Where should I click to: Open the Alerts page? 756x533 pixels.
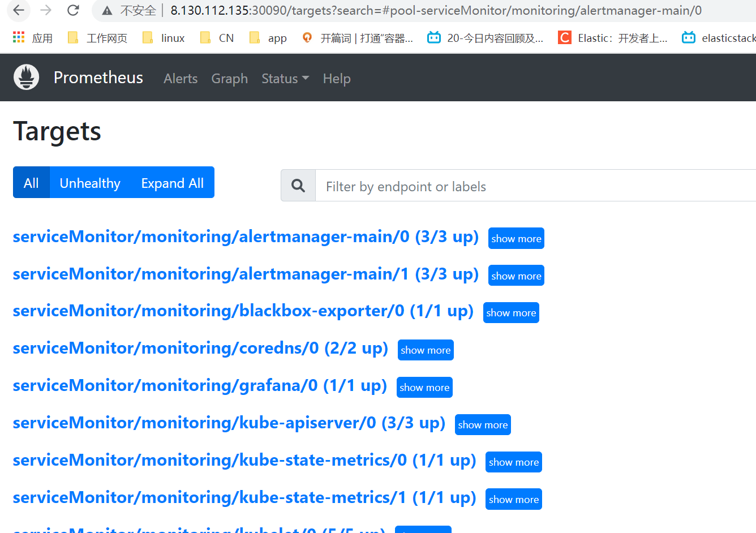(181, 79)
